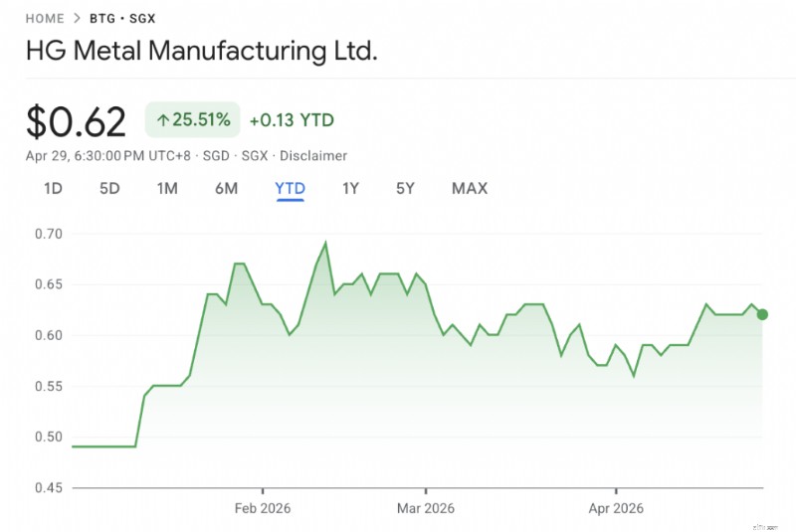Click the 0.70 y-axis label

pos(48,234)
